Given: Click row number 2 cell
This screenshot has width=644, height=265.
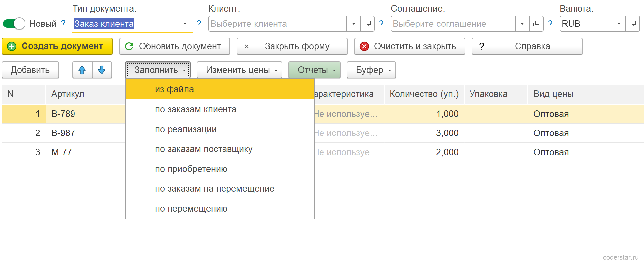Looking at the screenshot, I should (24, 133).
